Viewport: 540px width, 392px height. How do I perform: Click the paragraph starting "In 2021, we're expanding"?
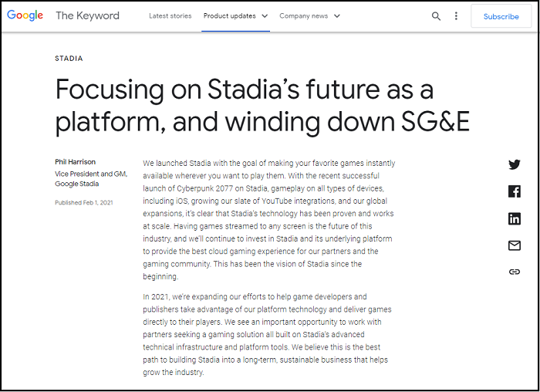tap(268, 334)
